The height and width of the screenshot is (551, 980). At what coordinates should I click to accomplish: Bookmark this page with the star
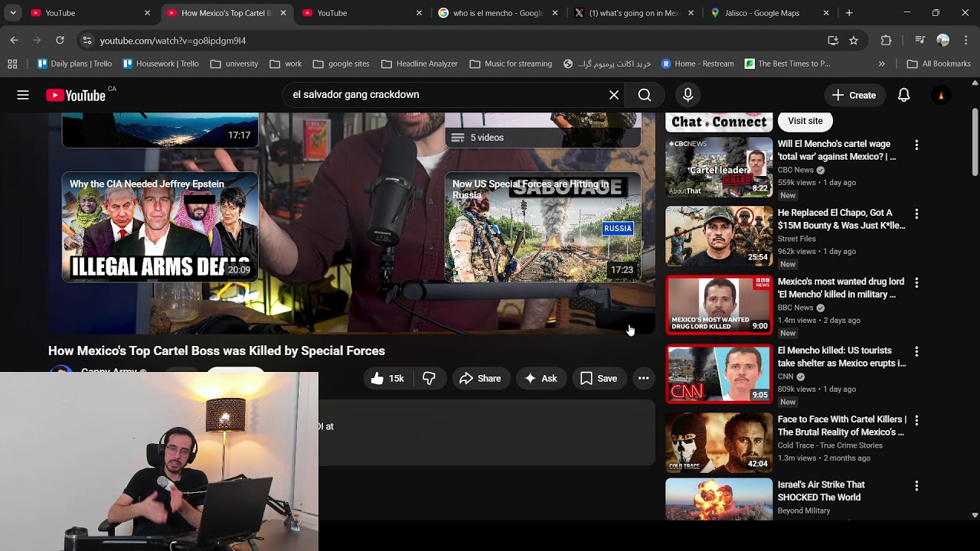854,41
